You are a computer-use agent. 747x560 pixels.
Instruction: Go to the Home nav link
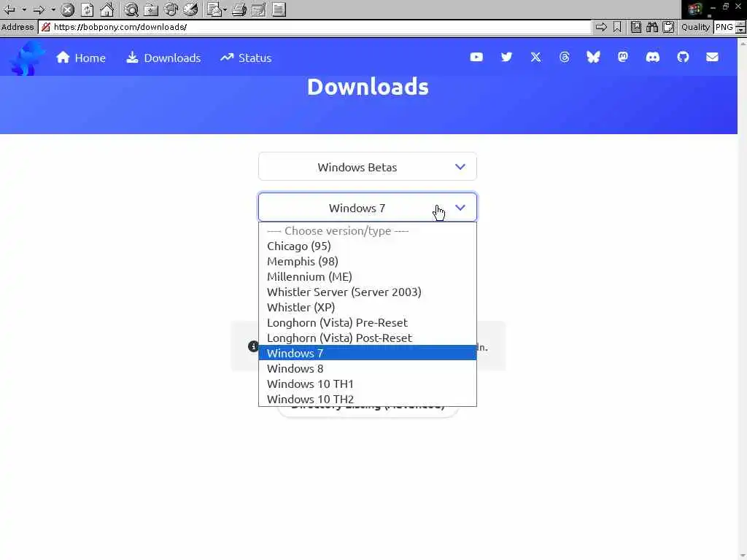[80, 58]
